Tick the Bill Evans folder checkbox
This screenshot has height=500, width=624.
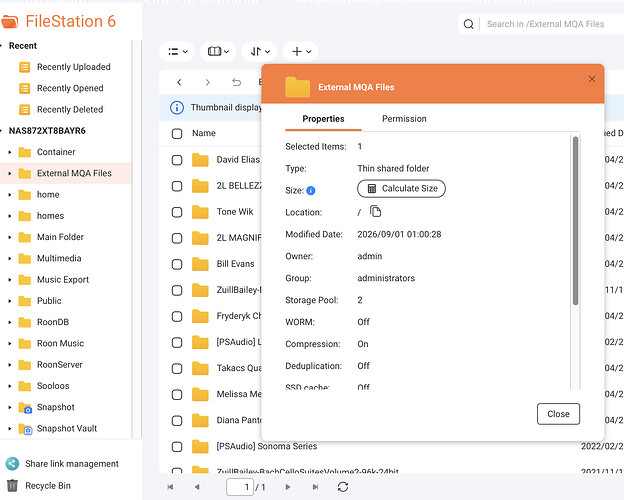point(177,264)
